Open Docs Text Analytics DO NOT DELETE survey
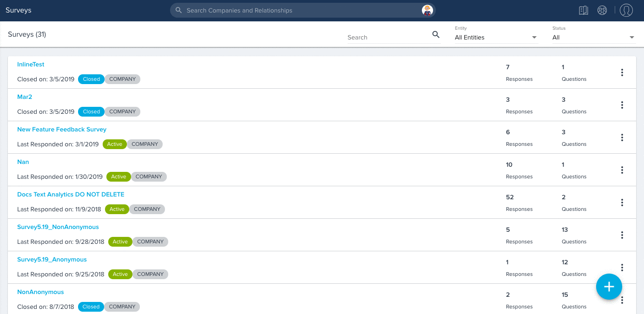Image resolution: width=644 pixels, height=314 pixels. point(71,195)
